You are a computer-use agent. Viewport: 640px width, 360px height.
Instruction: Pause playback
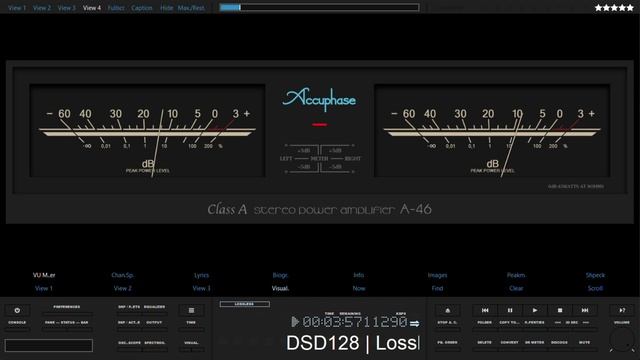click(x=510, y=310)
